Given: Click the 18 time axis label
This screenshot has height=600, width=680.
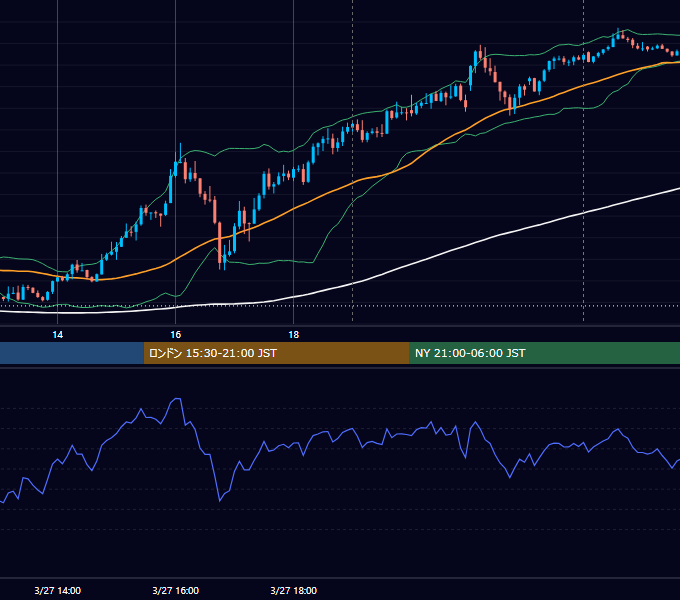Looking at the screenshot, I should (294, 335).
